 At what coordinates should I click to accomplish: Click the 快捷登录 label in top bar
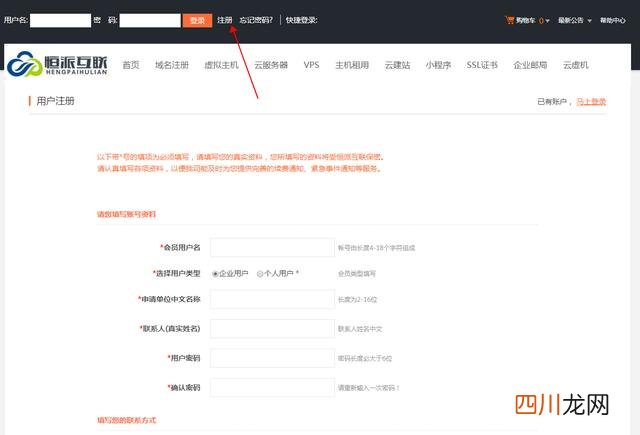click(x=301, y=20)
